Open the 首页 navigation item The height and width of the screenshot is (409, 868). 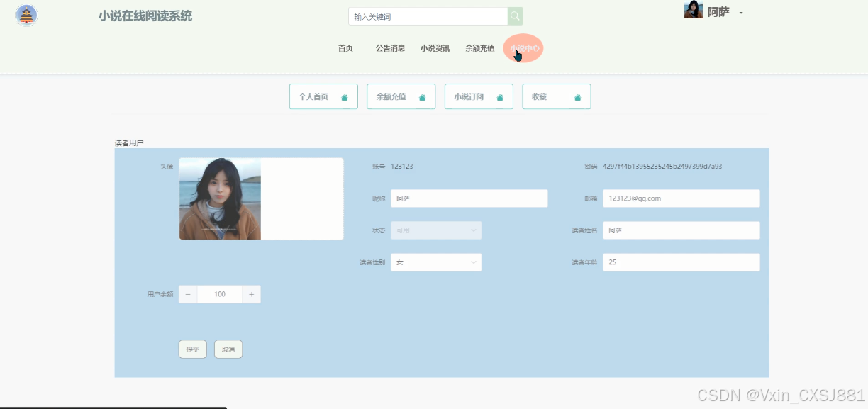(x=345, y=48)
